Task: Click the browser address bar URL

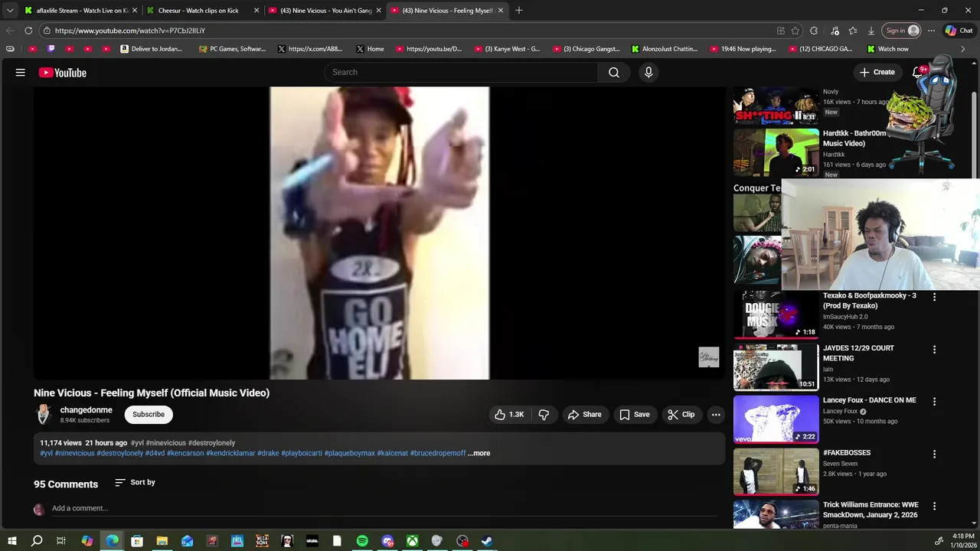Action: (130, 31)
